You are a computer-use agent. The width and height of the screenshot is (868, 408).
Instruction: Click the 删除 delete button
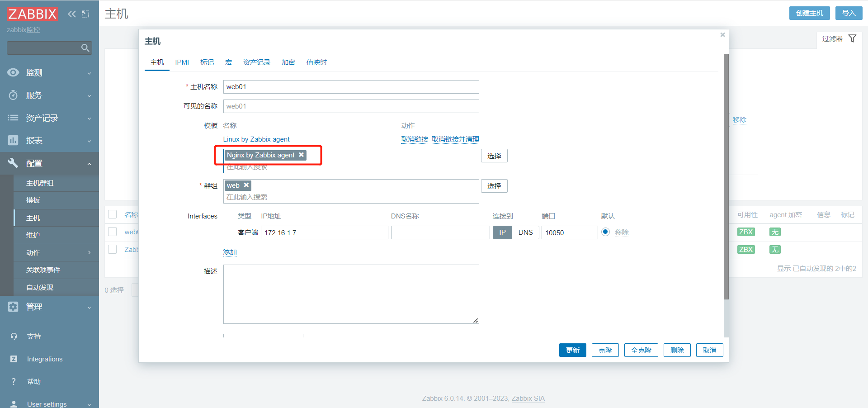click(677, 350)
